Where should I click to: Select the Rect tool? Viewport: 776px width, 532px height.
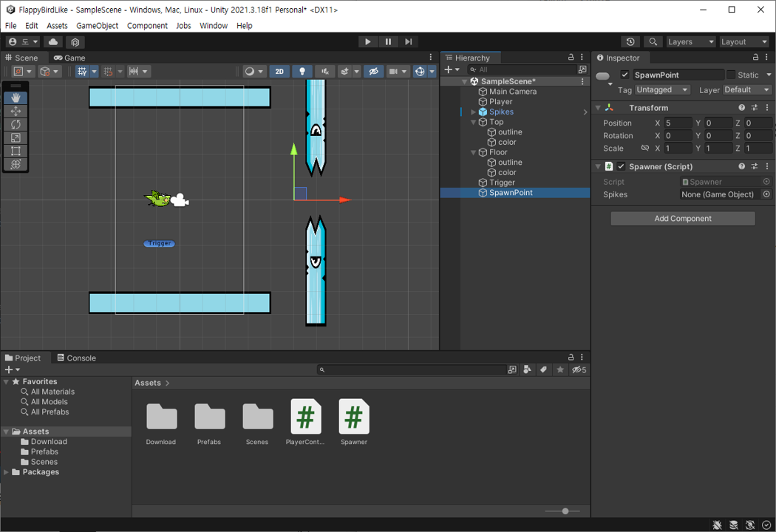pyautogui.click(x=16, y=151)
